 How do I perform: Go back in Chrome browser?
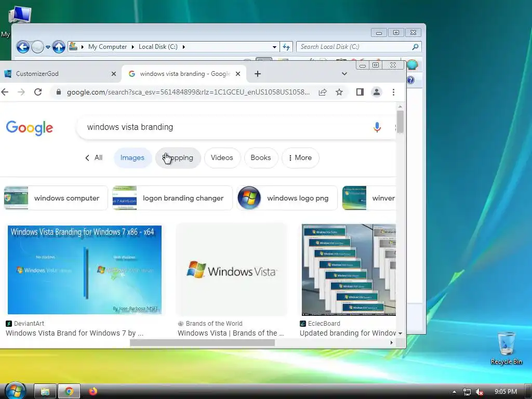click(x=4, y=92)
